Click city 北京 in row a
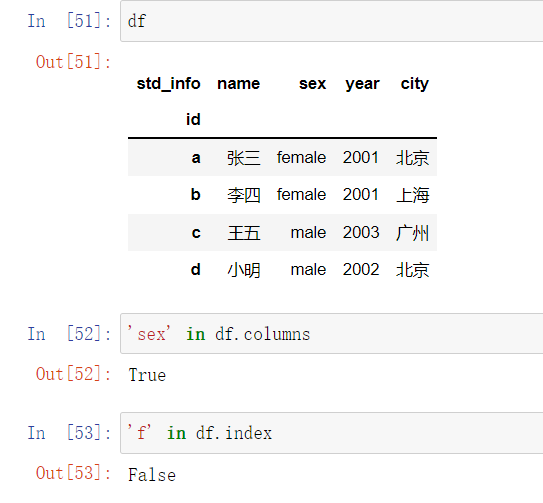This screenshot has height=503, width=543. tap(413, 158)
